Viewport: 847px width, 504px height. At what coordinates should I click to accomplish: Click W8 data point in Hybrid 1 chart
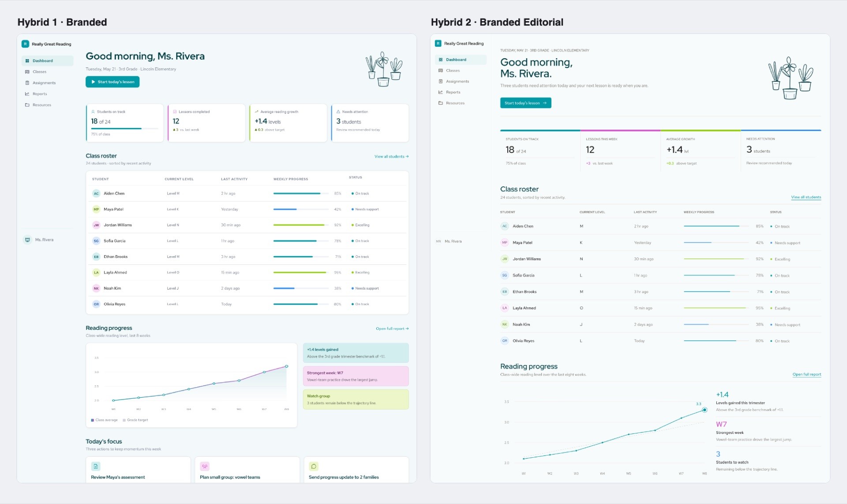pyautogui.click(x=287, y=366)
